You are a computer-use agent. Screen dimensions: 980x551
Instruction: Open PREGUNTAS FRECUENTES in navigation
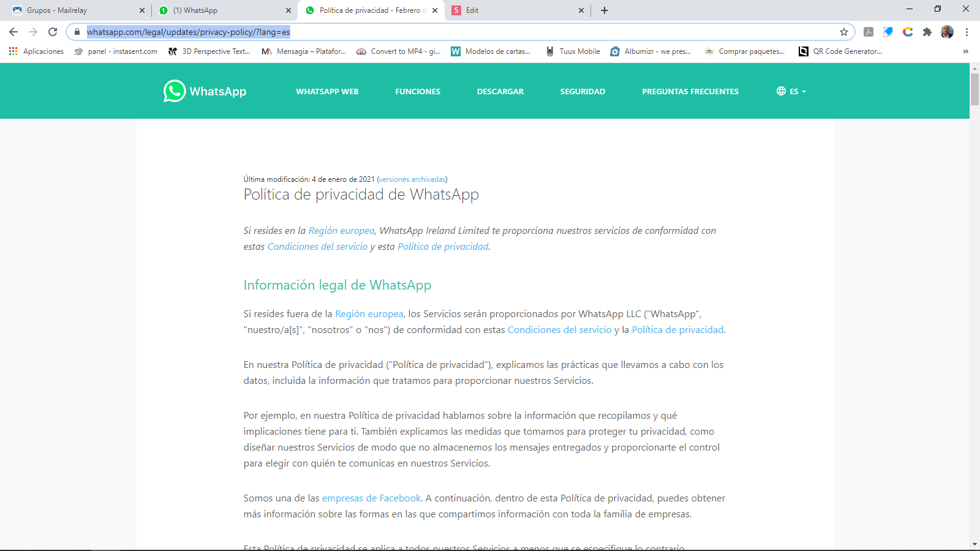coord(690,91)
